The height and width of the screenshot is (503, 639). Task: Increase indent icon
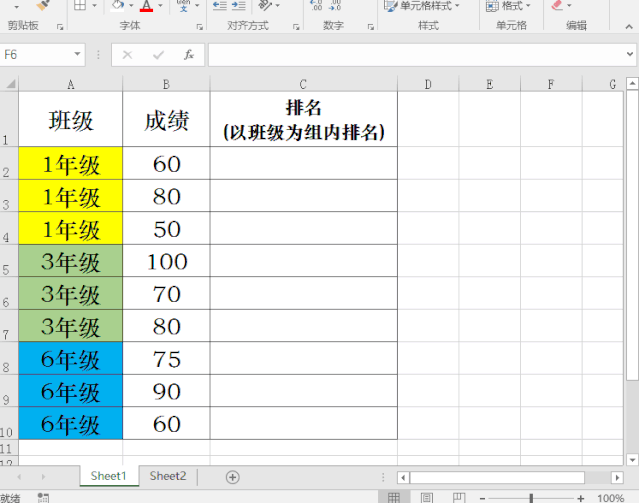click(238, 5)
